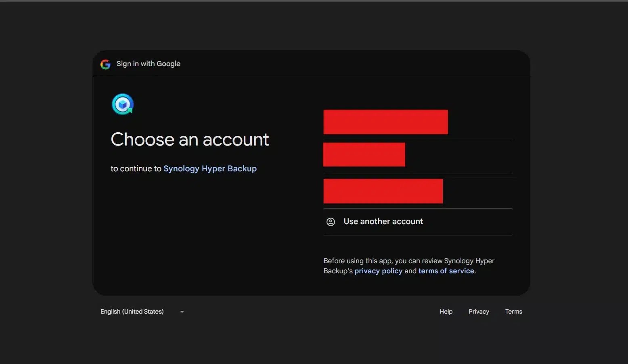Click the Synology Hyper Backup app icon
Viewport: 628px width, 364px height.
tap(122, 104)
